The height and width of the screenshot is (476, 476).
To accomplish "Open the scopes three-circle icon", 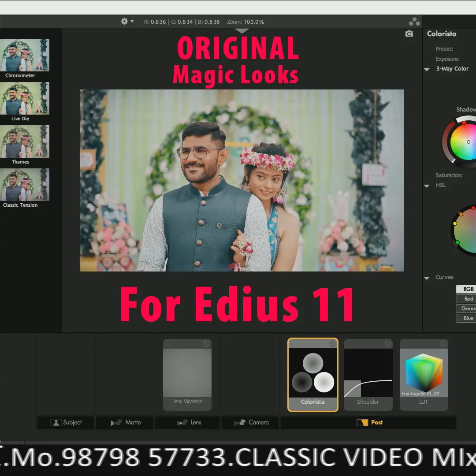I will point(414,22).
